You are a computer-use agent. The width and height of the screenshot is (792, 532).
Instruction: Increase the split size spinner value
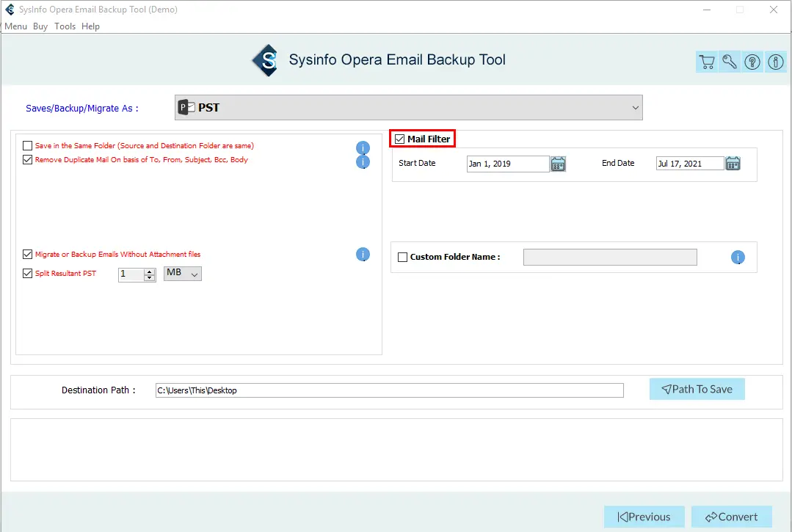[x=149, y=272]
